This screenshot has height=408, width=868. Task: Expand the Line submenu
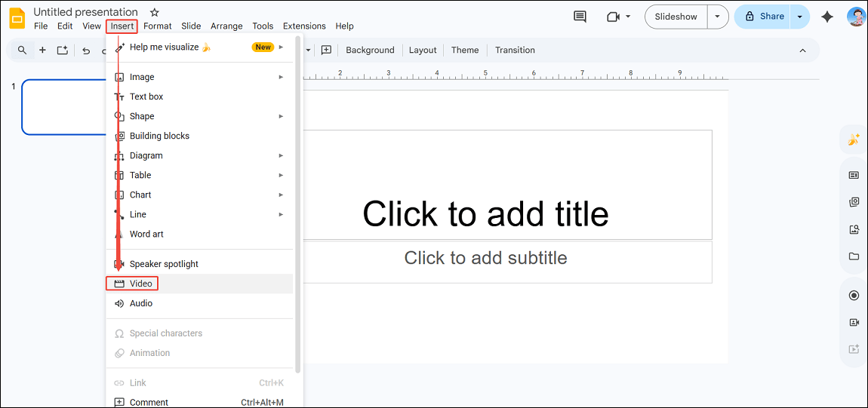point(199,214)
